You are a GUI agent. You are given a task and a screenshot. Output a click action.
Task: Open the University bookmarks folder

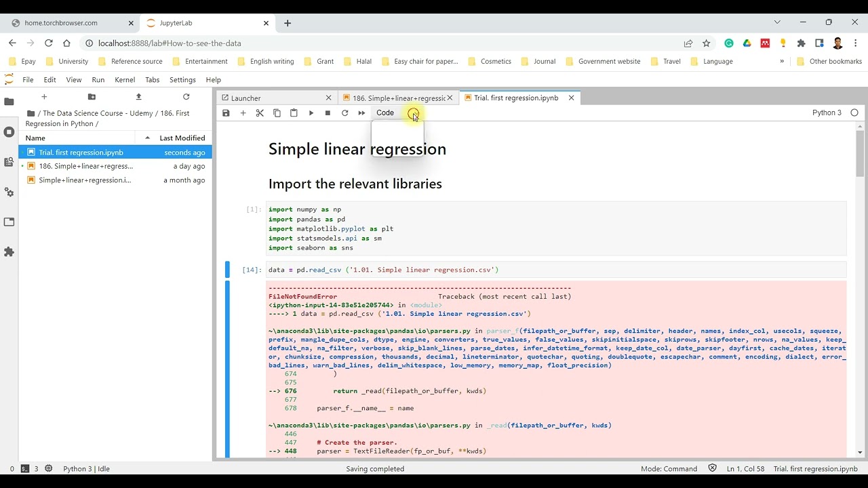point(66,62)
